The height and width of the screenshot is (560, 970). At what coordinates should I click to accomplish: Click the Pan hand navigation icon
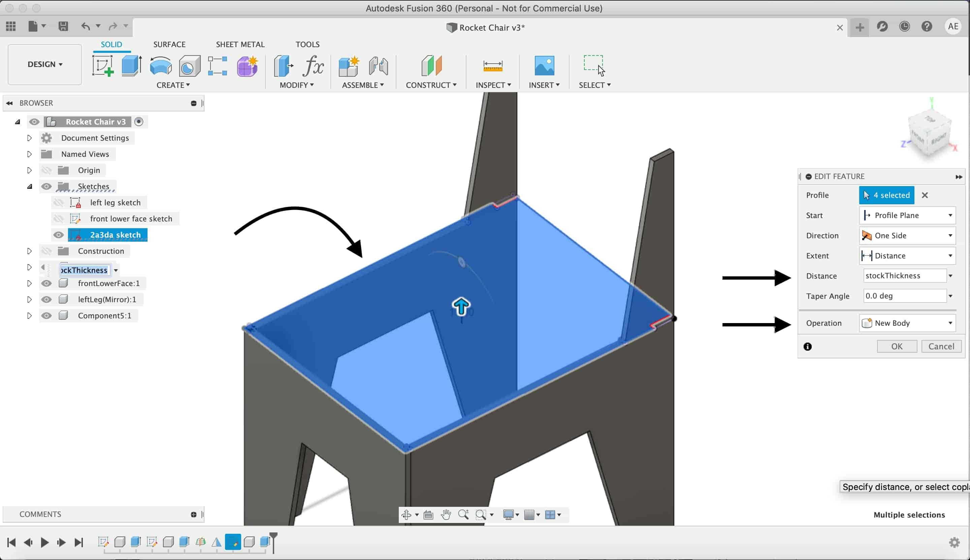pos(446,515)
